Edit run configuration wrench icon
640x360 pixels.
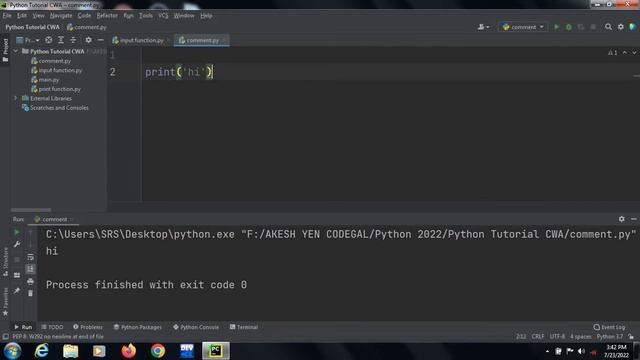[17, 244]
